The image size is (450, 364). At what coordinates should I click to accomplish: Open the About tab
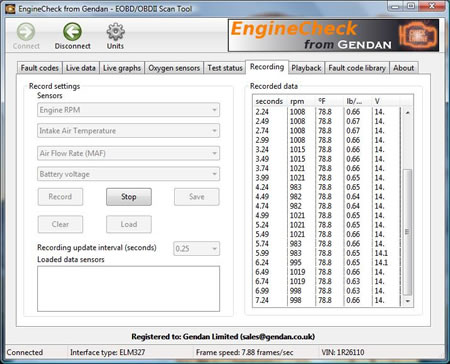[x=403, y=68]
